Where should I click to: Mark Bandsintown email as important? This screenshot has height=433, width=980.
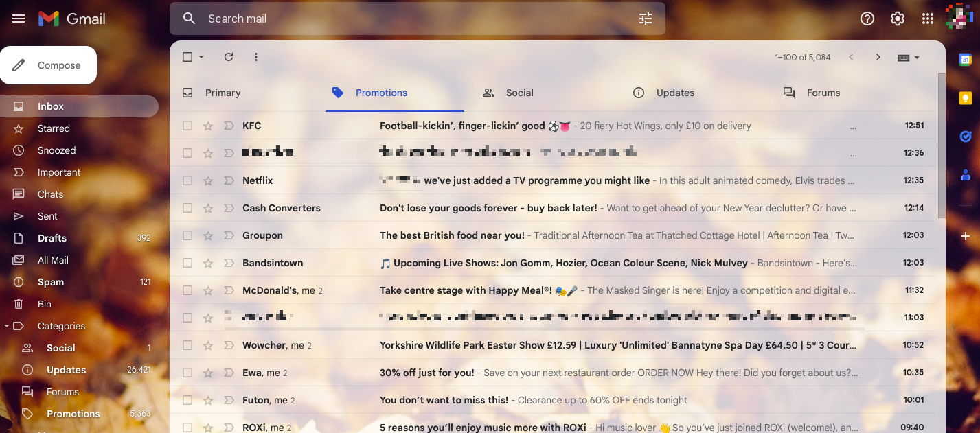229,263
